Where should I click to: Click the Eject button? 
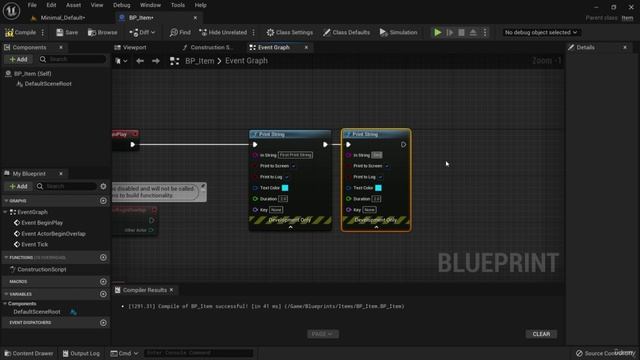[x=473, y=32]
